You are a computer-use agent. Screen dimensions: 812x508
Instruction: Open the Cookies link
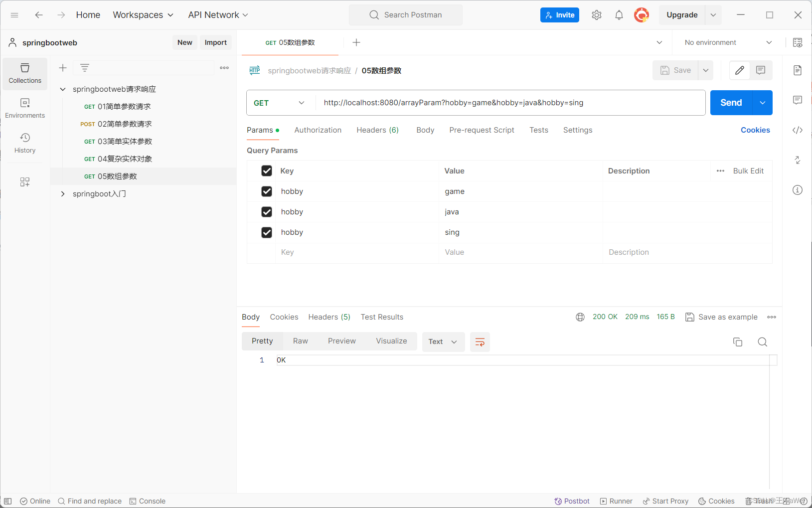pyautogui.click(x=755, y=130)
